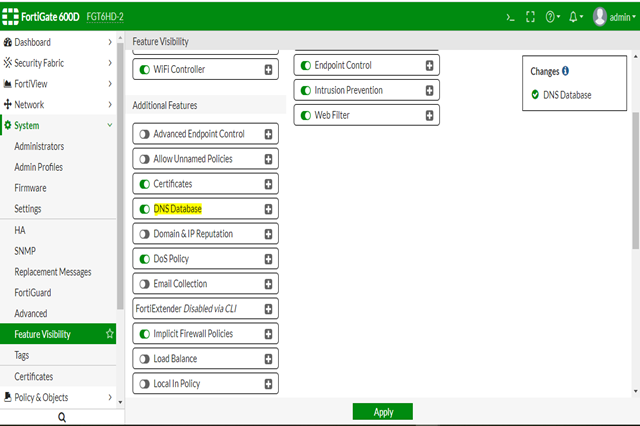The width and height of the screenshot is (640, 426).
Task: Enable the Load Balance feature toggle
Action: [x=145, y=359]
